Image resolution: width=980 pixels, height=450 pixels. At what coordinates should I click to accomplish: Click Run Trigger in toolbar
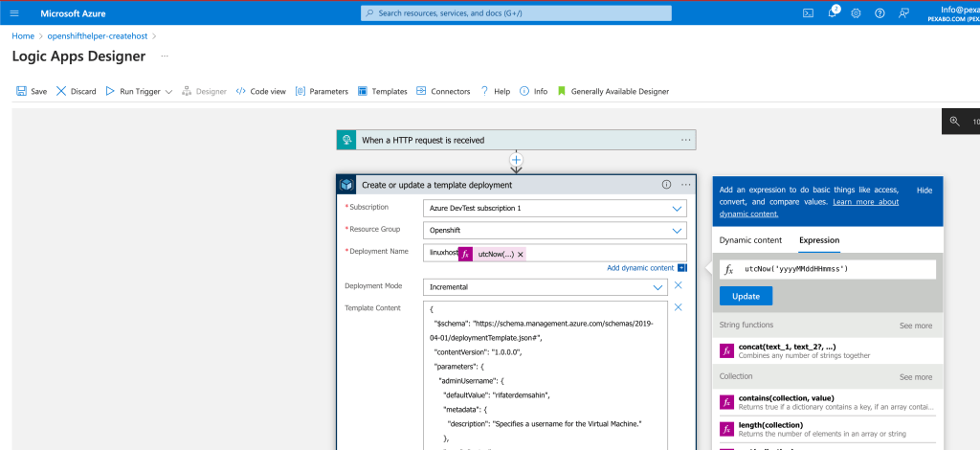coord(132,91)
